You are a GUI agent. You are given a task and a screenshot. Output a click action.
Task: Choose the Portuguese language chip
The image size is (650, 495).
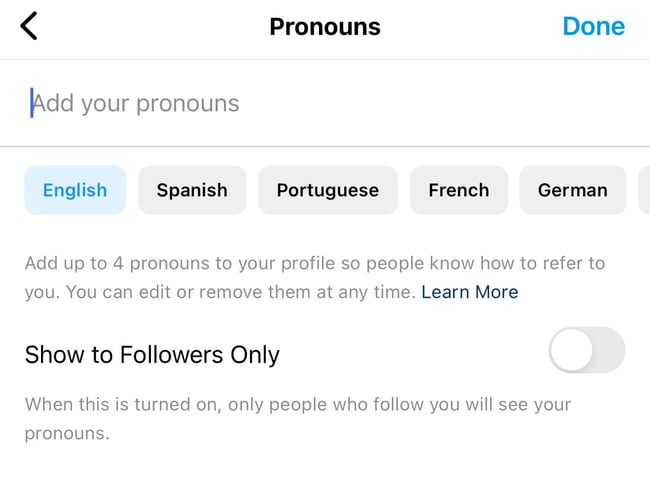327,190
